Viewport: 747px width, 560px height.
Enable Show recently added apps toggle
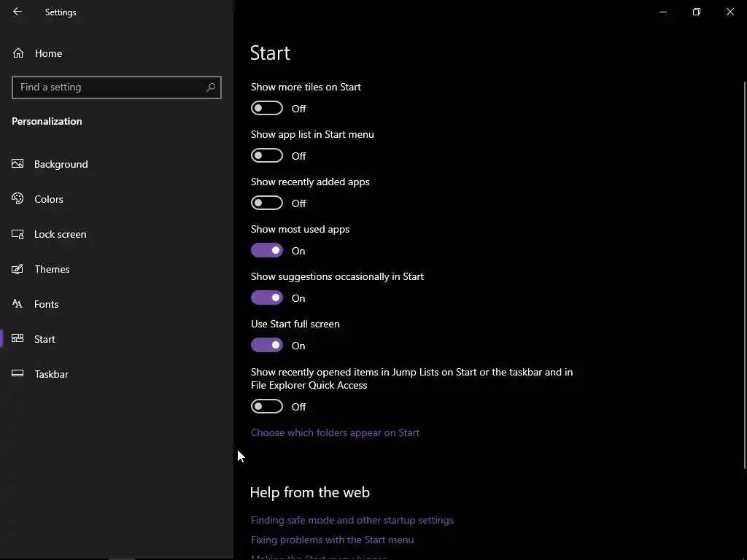(x=267, y=203)
